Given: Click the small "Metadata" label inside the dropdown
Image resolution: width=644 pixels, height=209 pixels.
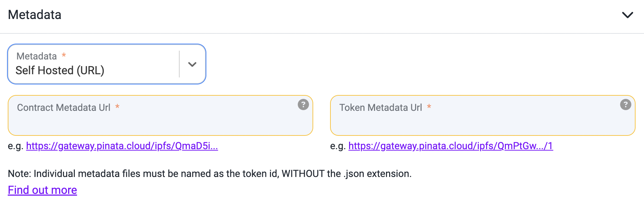Looking at the screenshot, I should (x=37, y=56).
